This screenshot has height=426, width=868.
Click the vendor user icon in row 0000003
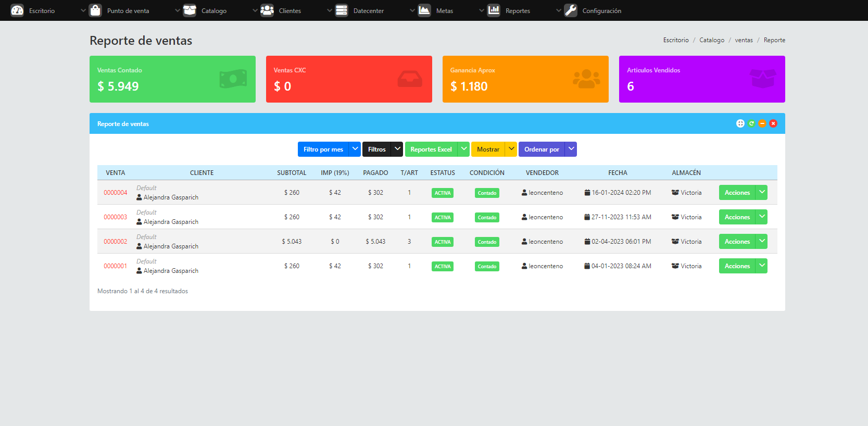click(x=524, y=217)
